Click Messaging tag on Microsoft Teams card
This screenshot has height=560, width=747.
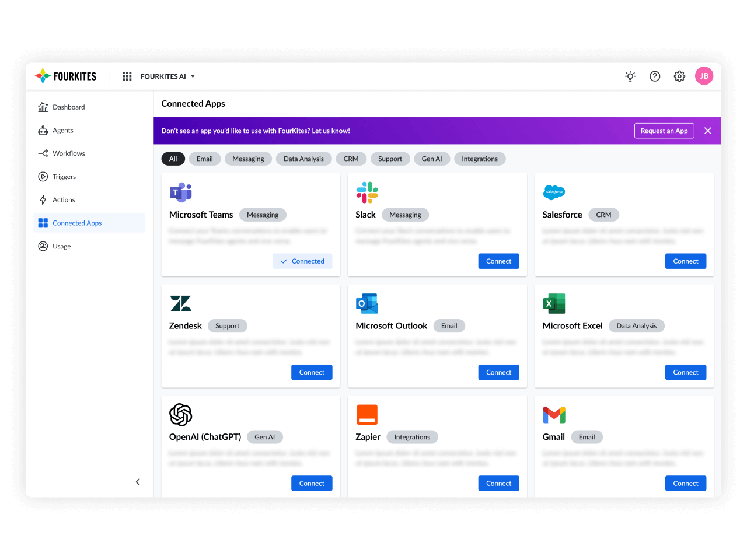click(x=263, y=215)
